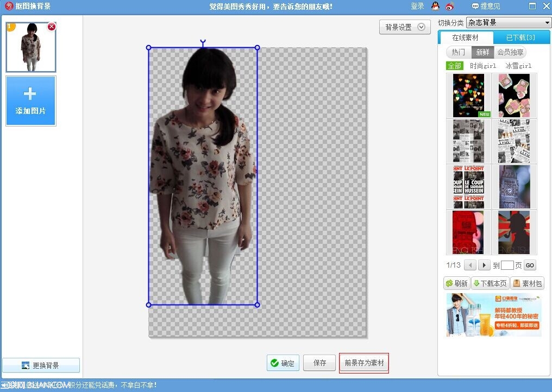Open the 素材包 material pack
Screen dimensions: 552x392
528,283
